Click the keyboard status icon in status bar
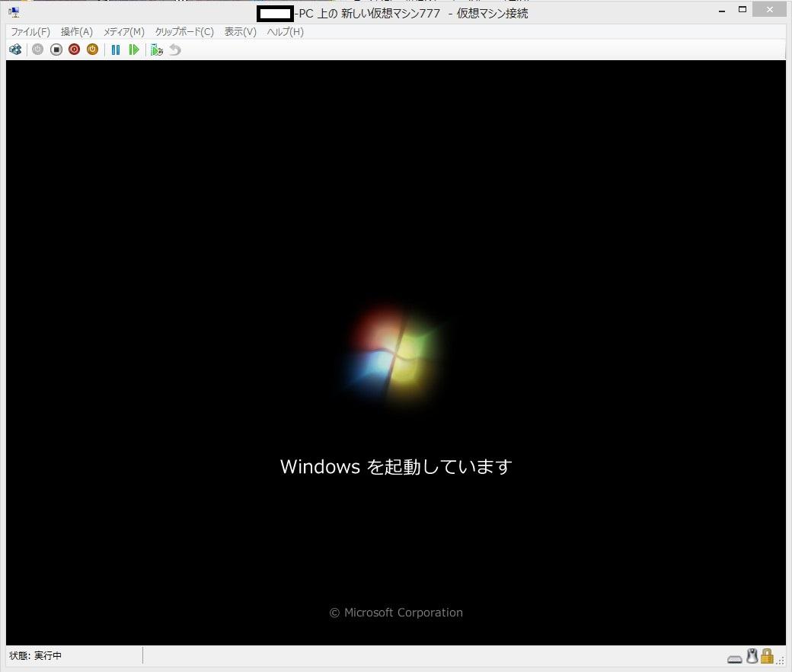This screenshot has height=672, width=792. pos(734,659)
